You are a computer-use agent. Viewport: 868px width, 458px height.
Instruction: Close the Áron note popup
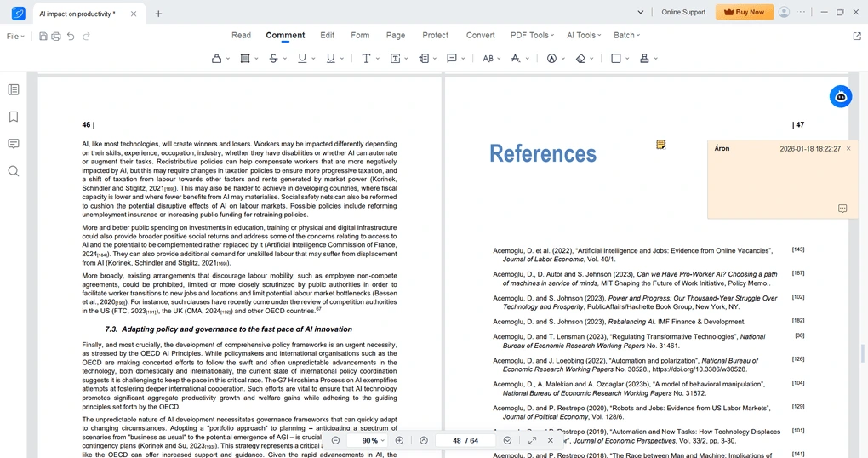(848, 148)
